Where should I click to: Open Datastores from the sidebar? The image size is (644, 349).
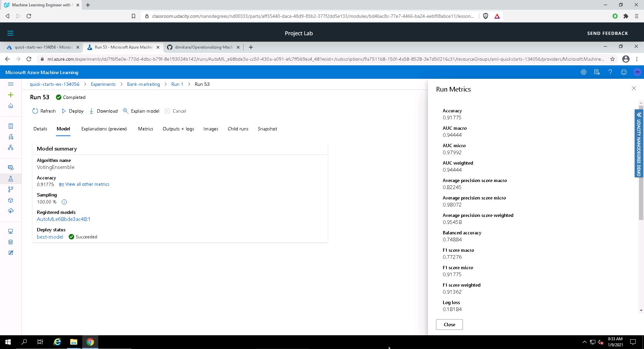pos(11,242)
